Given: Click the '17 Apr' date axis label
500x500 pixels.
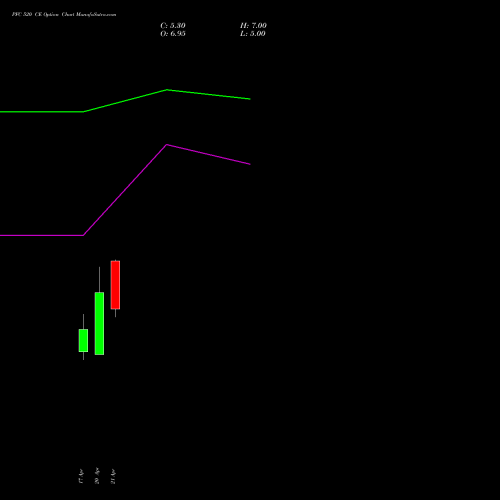Looking at the screenshot, I should click(x=81, y=476).
